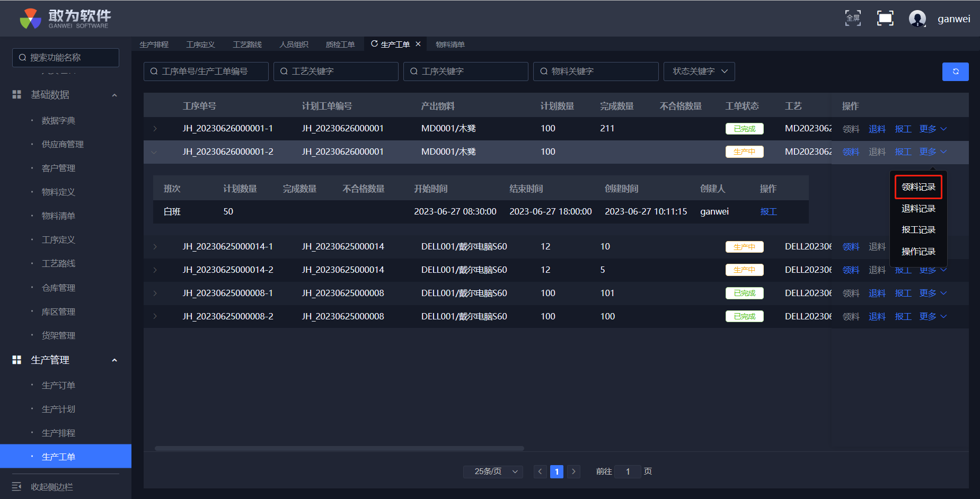Click the fullscreen icon in header

853,18
